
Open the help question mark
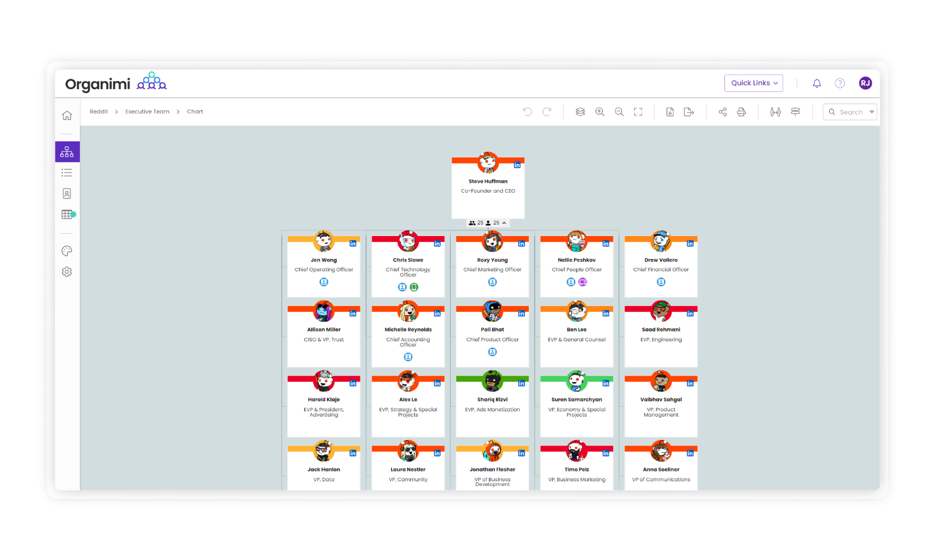tap(840, 83)
